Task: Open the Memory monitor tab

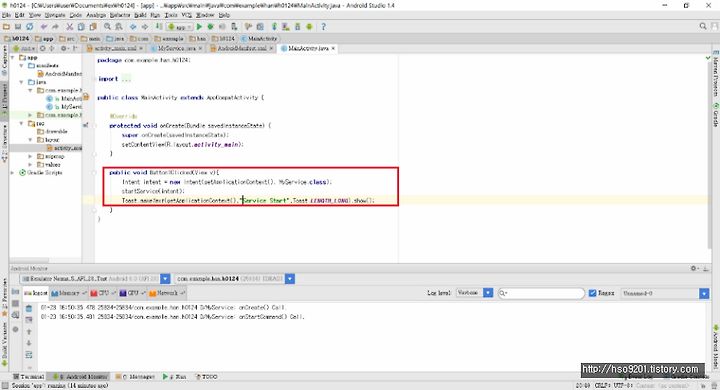Action: (69, 293)
